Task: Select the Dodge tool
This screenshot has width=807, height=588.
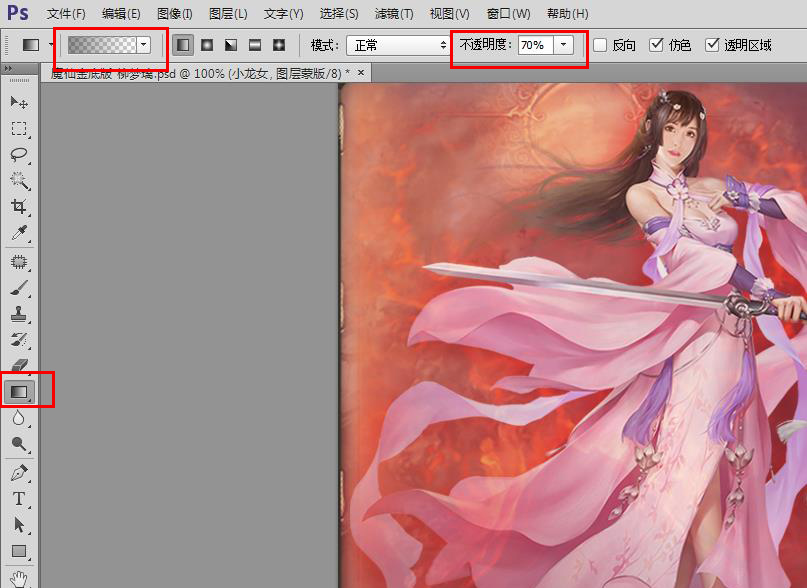Action: [x=19, y=444]
